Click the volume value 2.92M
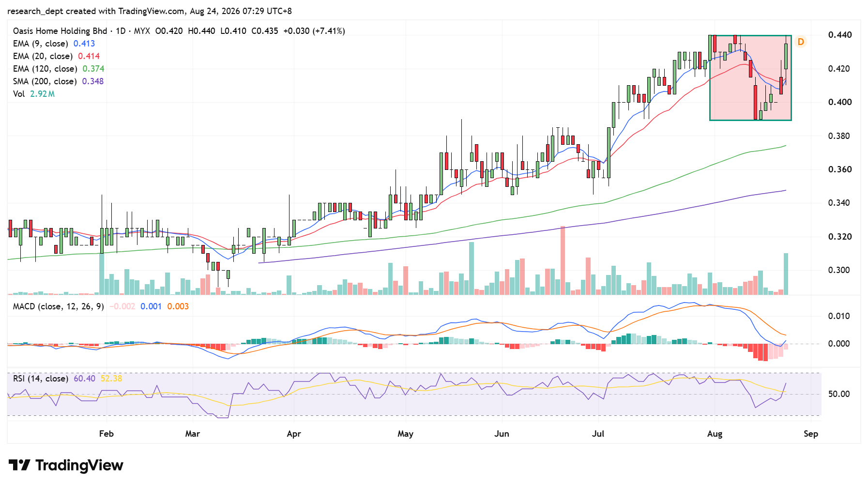868x487 pixels. coord(43,94)
